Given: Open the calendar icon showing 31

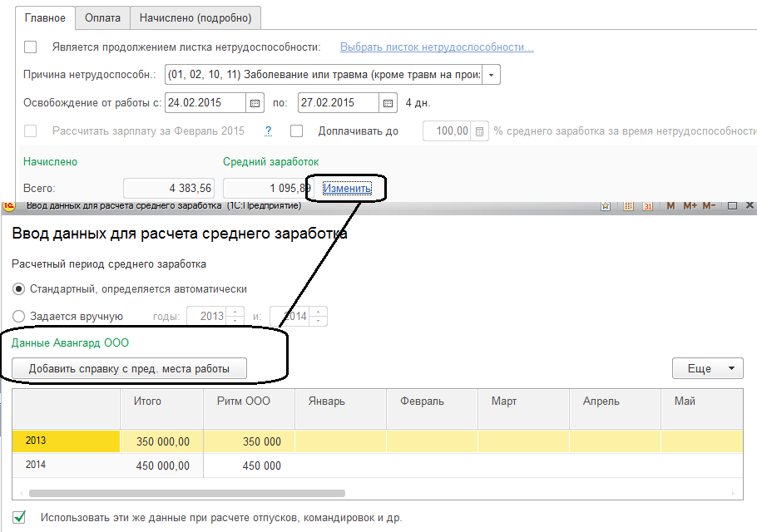Looking at the screenshot, I should click(647, 206).
